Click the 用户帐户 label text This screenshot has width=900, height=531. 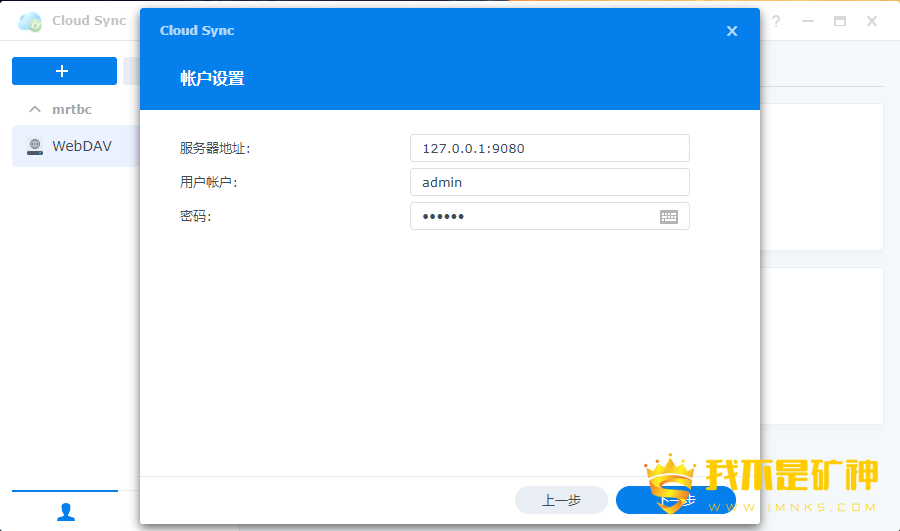[208, 182]
